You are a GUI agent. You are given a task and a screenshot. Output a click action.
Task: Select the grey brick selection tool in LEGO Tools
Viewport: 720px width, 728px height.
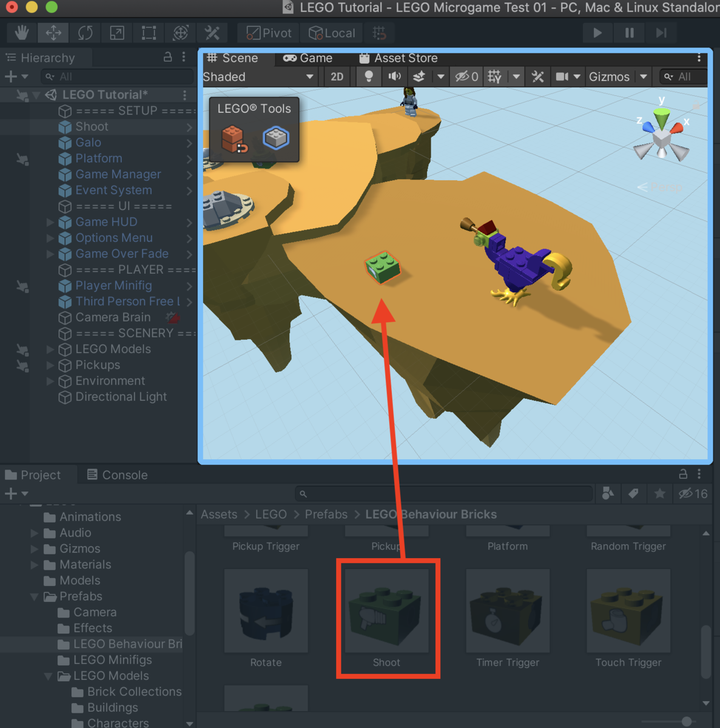point(276,138)
